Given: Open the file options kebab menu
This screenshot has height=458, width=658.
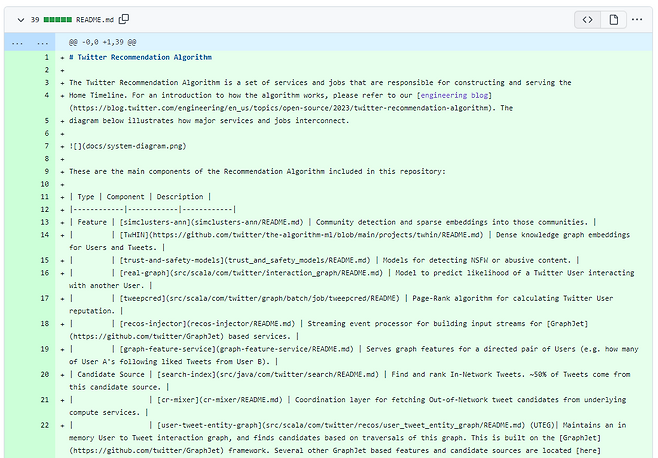Looking at the screenshot, I should tap(640, 19).
